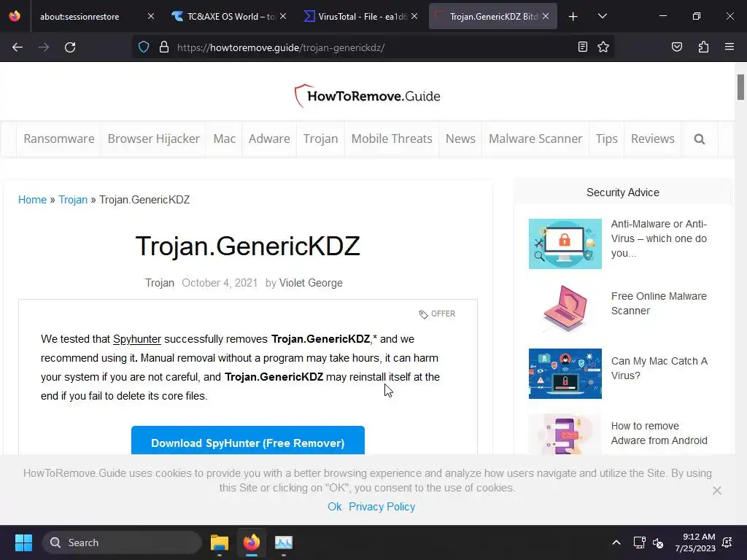Toggle reader view icon in address bar
The width and height of the screenshot is (747, 560).
point(582,47)
